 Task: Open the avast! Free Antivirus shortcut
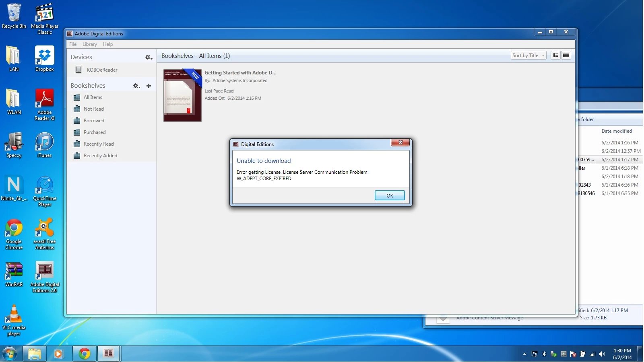(x=45, y=234)
